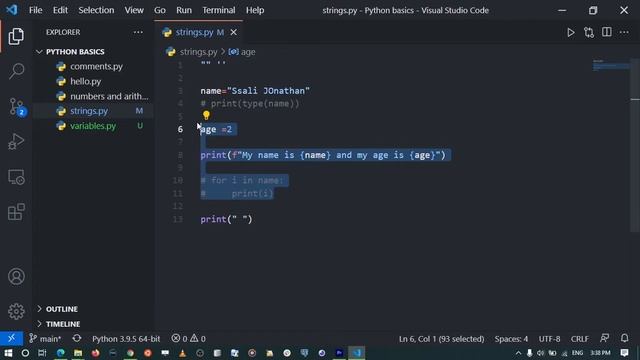Click the print f-string line of code
Viewport: 640px width, 360px height.
pos(323,155)
